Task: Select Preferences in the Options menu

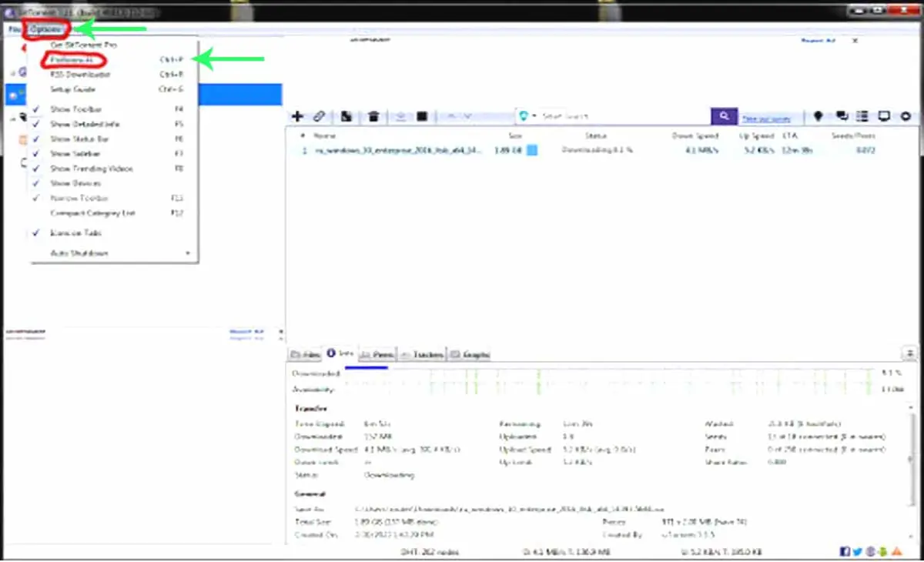Action: pyautogui.click(x=113, y=59)
